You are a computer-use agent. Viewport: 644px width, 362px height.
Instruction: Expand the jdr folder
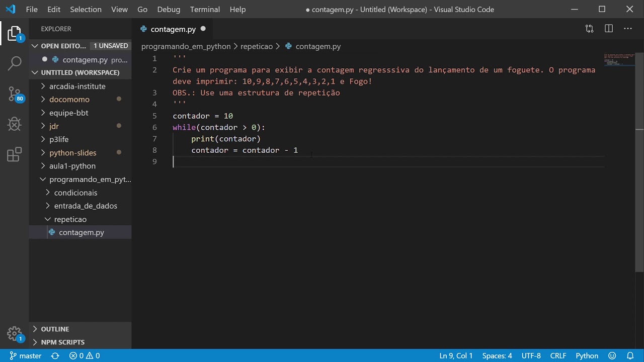click(x=54, y=126)
